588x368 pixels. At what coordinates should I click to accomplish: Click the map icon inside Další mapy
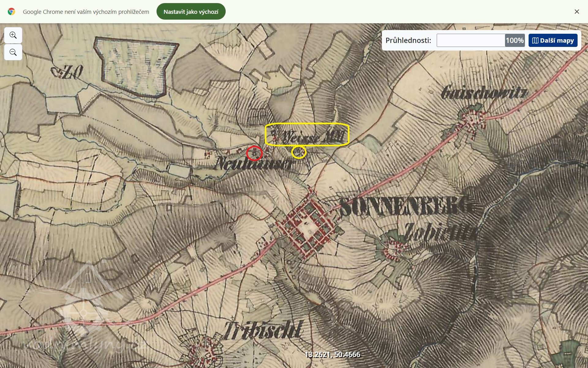(535, 40)
